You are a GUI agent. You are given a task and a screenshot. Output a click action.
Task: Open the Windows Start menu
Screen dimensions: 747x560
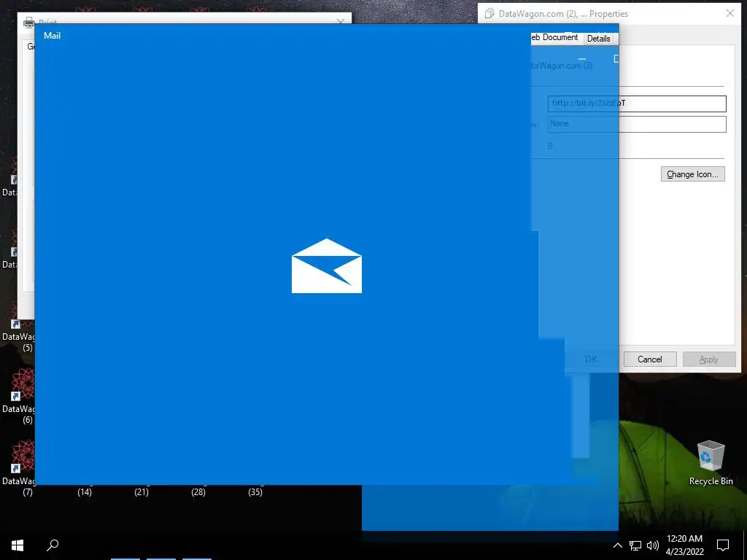[18, 545]
